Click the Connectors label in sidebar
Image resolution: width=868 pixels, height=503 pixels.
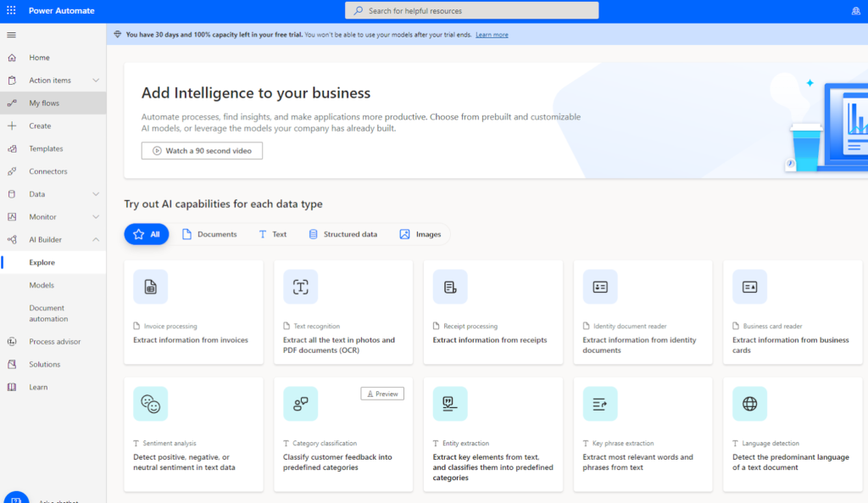pyautogui.click(x=48, y=171)
